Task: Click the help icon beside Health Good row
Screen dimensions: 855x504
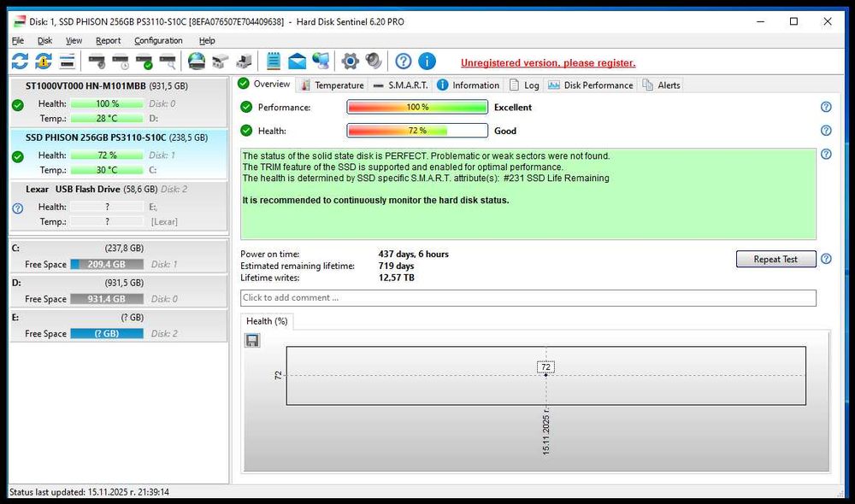Action: [x=826, y=130]
